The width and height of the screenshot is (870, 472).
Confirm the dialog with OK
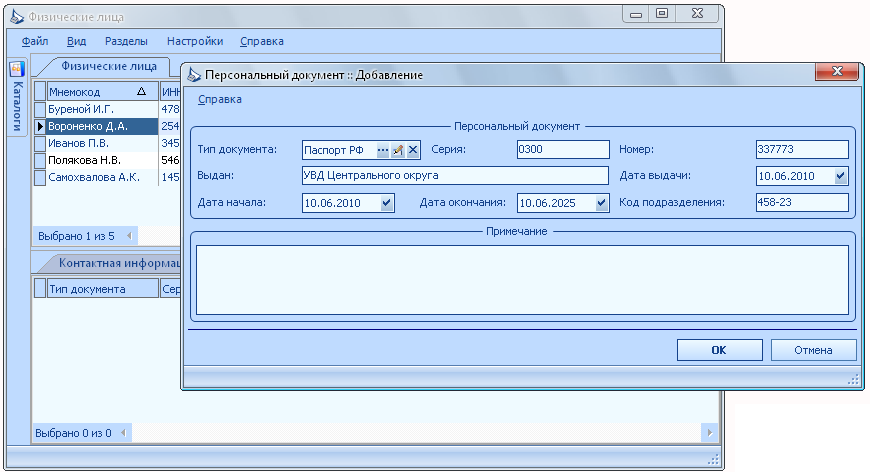[x=720, y=350]
